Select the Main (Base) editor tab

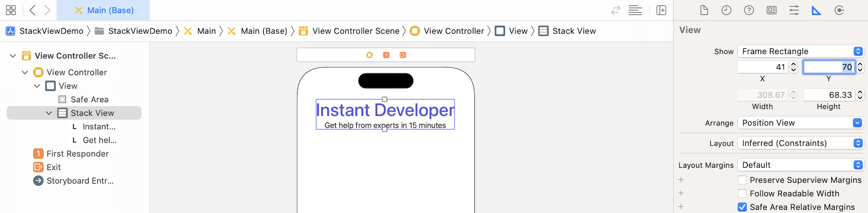pos(104,10)
